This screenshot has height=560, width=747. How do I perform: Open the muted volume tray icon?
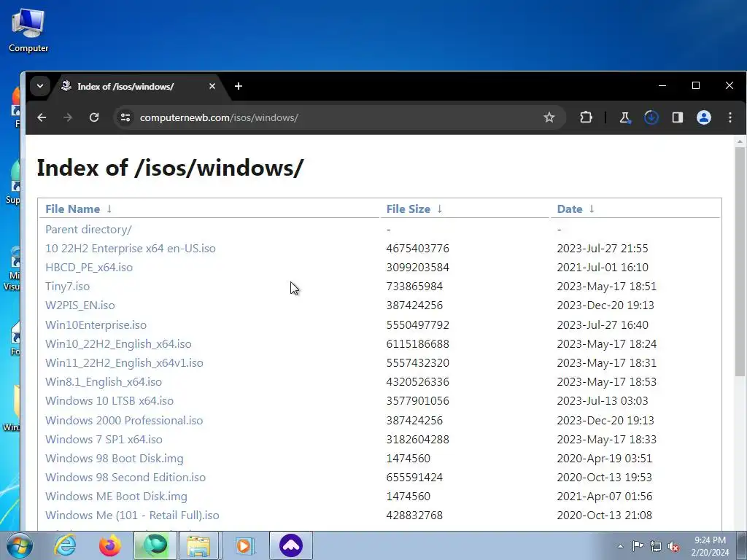point(673,546)
